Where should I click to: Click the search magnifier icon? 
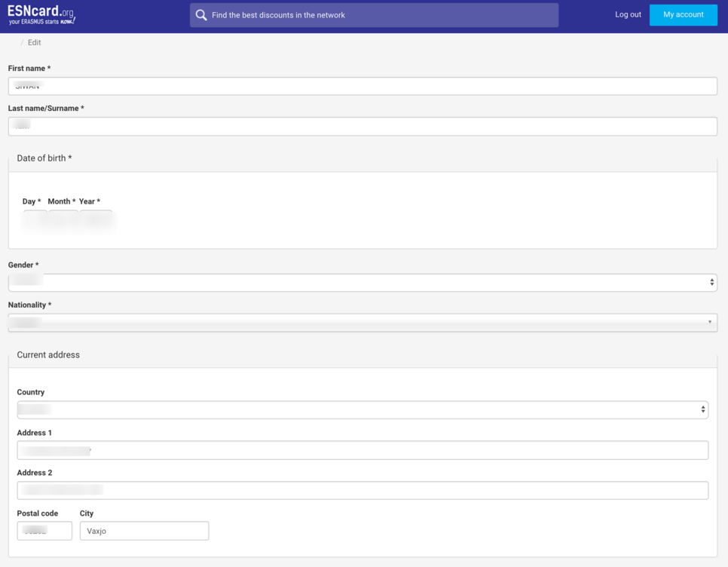(x=201, y=15)
